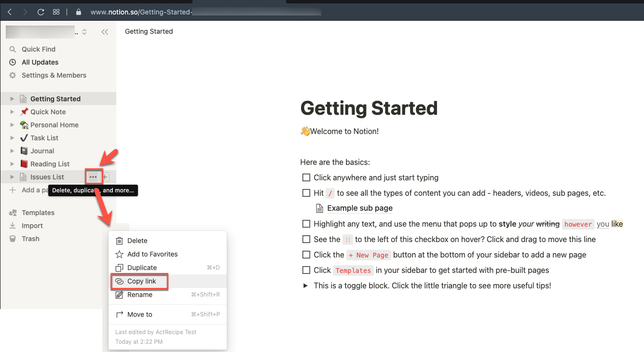Check the 'Hit / to see all' checkbox
The width and height of the screenshot is (644, 352).
306,193
